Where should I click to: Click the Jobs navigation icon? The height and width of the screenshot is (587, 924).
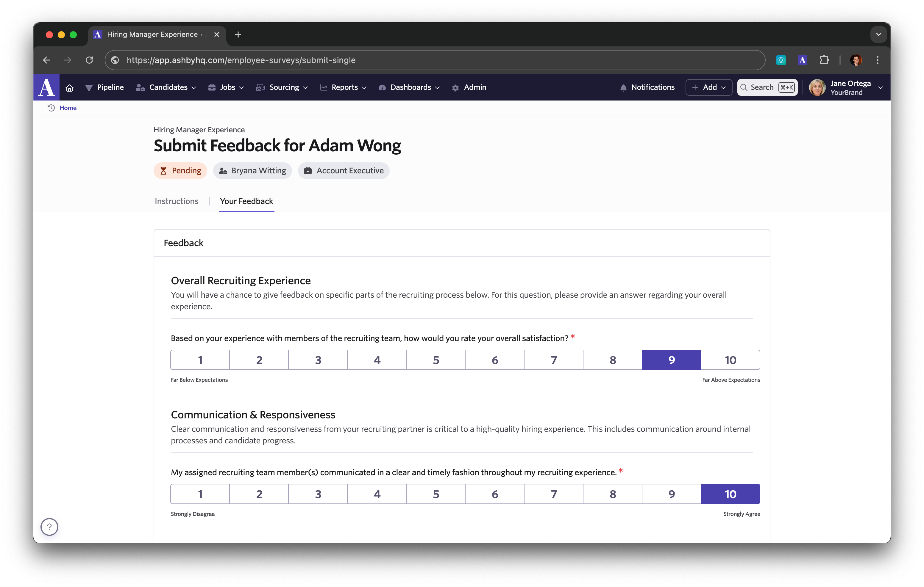(212, 87)
